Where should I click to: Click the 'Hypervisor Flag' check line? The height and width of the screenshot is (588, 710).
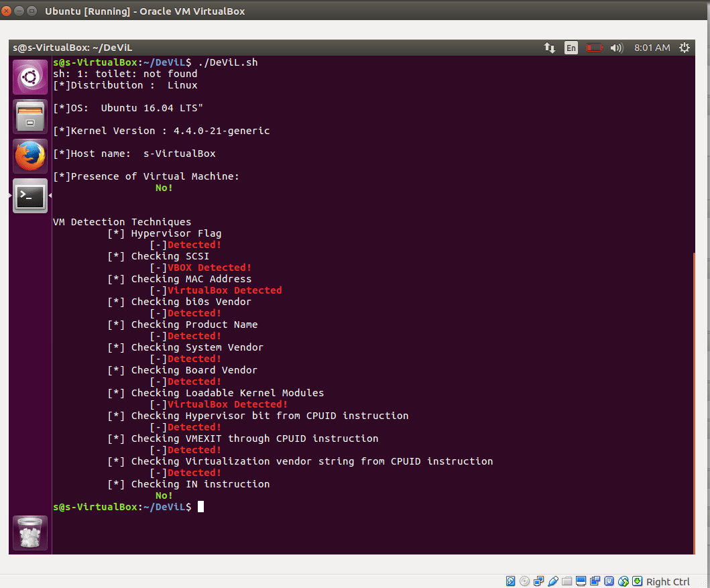pyautogui.click(x=164, y=233)
